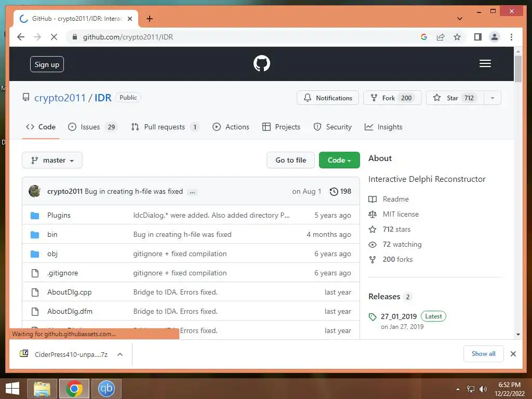Click the network tray icon
The width and height of the screenshot is (532, 399).
pos(471,389)
